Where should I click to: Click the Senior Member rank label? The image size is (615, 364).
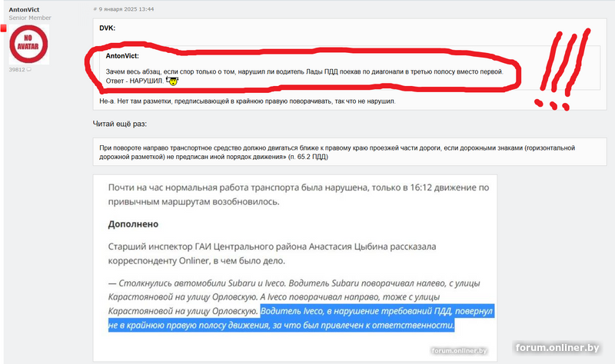pos(30,18)
